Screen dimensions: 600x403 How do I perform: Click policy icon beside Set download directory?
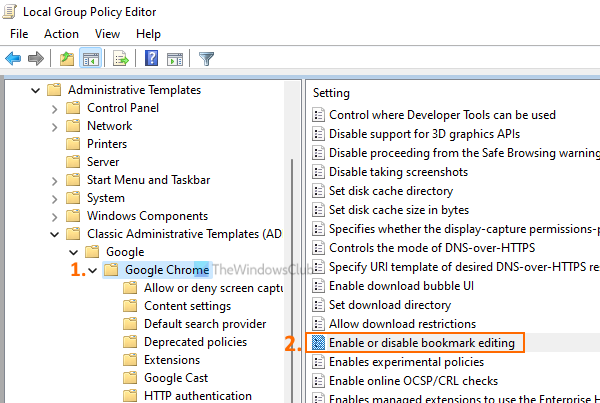coord(318,305)
